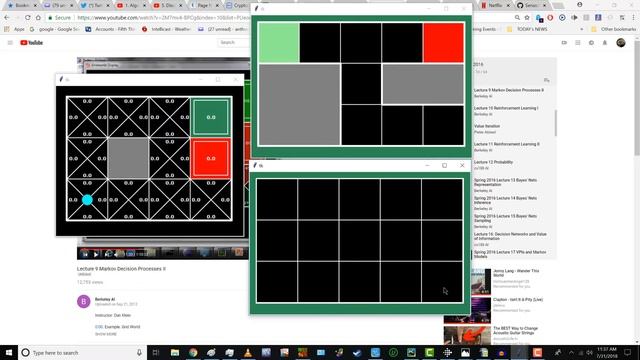The image size is (640, 360).
Task: Open YouTube notifications bell
Action: coord(605,42)
